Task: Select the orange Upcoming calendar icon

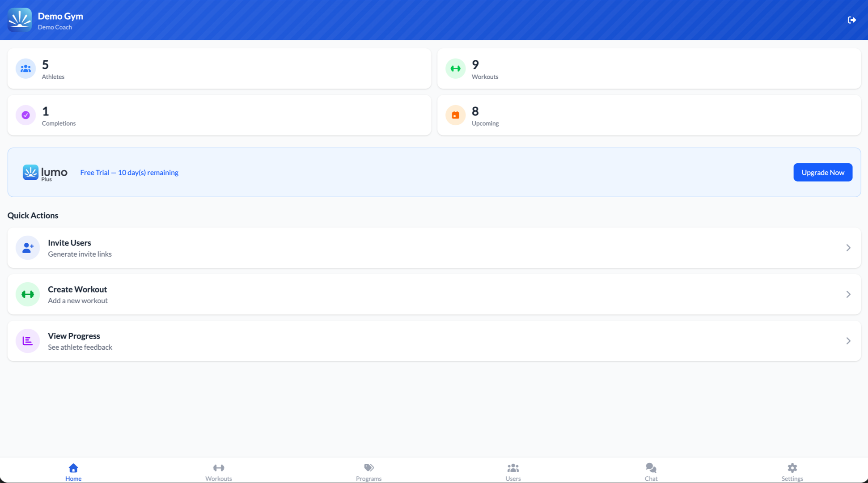Action: point(455,115)
